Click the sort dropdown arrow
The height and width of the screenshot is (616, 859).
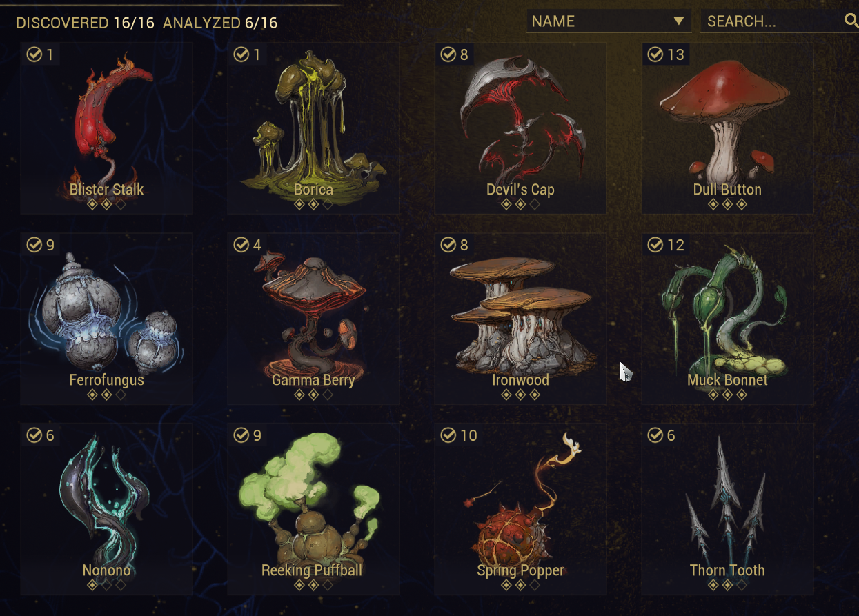pos(679,21)
